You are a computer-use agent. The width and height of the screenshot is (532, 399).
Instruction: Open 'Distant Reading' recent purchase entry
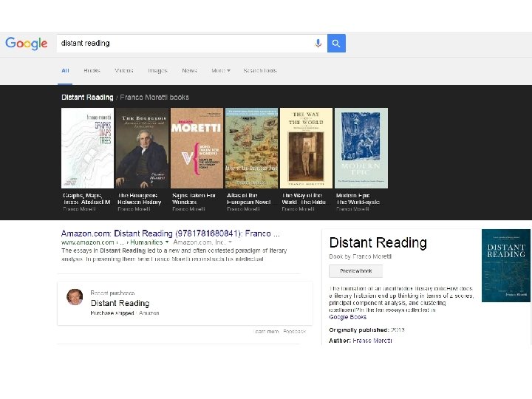pyautogui.click(x=120, y=303)
